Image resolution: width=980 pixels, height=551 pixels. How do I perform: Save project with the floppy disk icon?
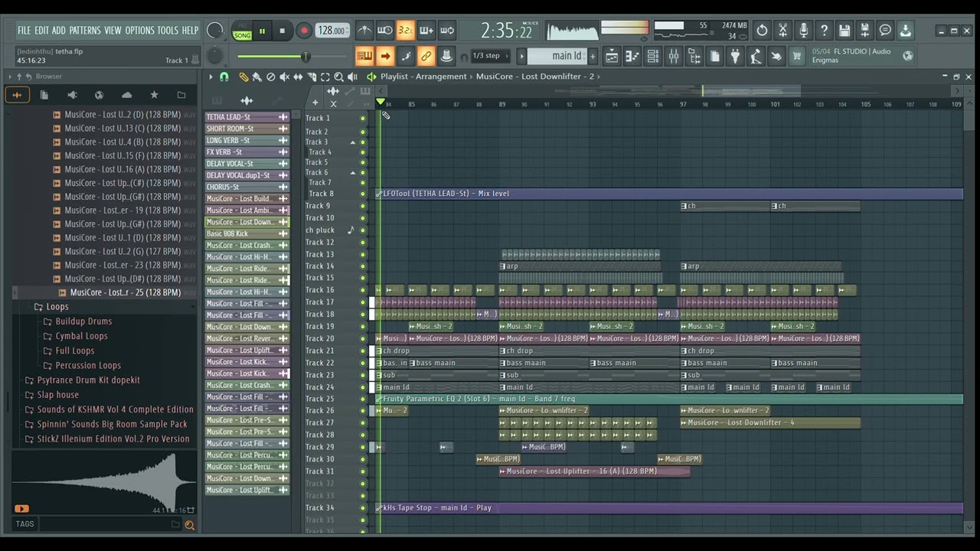(x=844, y=31)
